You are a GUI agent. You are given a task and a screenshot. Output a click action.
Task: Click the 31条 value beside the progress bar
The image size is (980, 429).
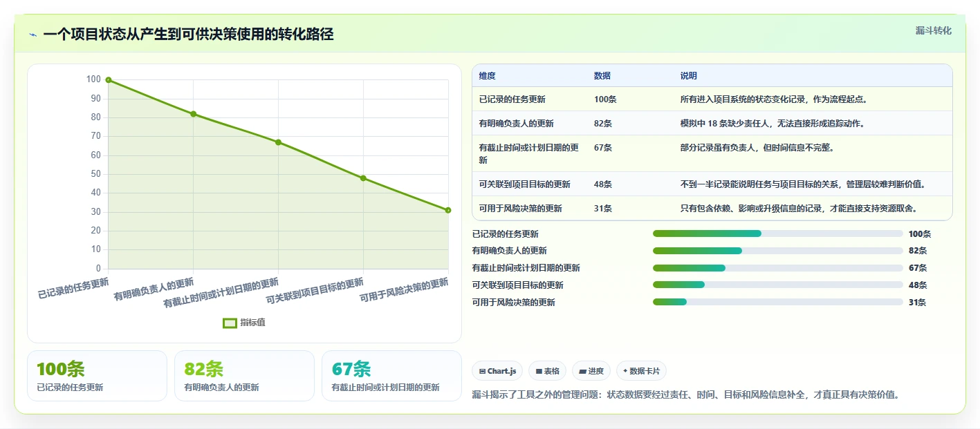(917, 303)
